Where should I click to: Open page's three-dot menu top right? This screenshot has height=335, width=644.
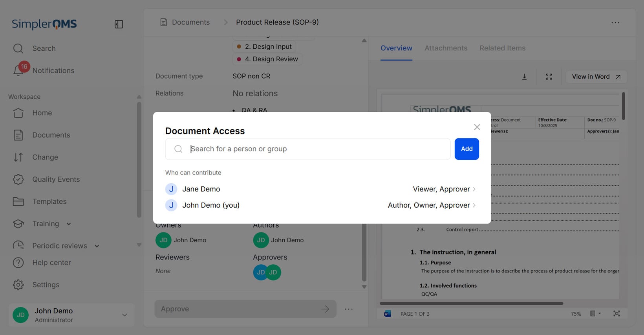coord(615,23)
